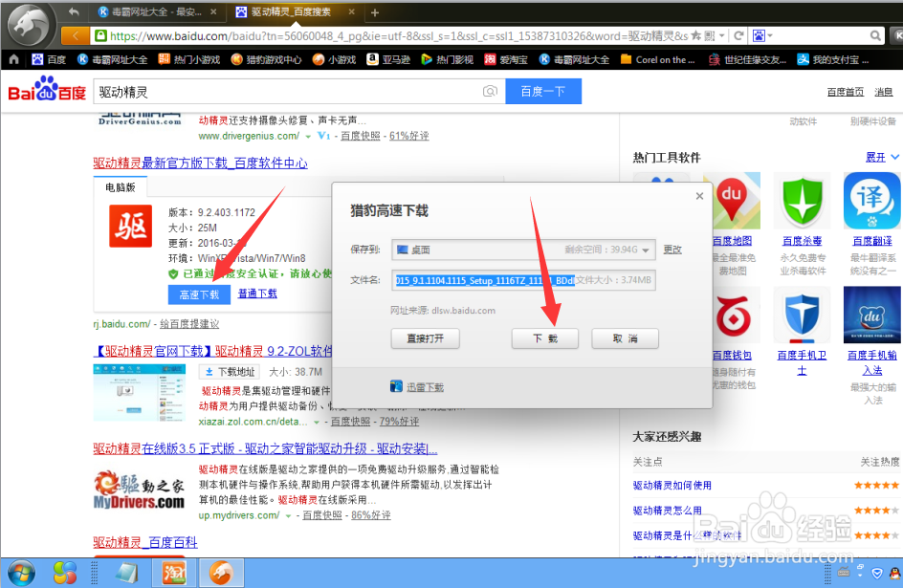This screenshot has width=903, height=588.
Task: Click the 下载地址 button
Action: click(x=230, y=372)
